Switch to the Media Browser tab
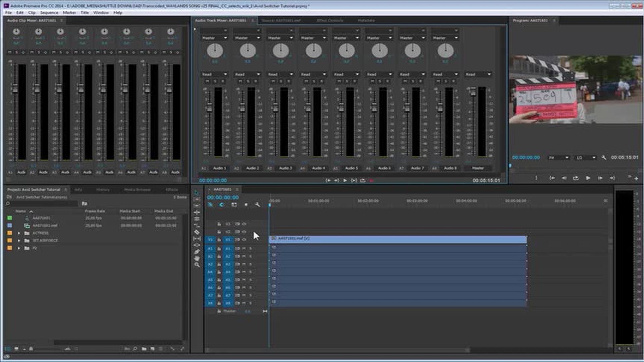Viewport: 644px width, 362px height. click(137, 190)
